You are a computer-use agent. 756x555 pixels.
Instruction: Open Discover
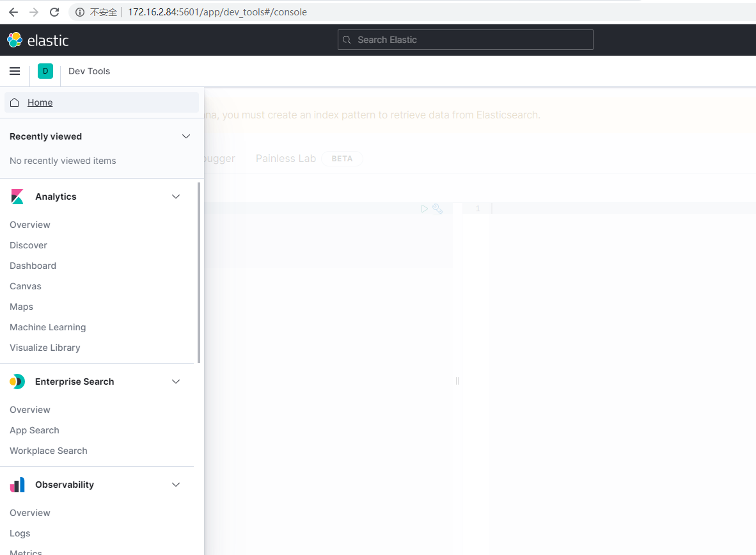(x=28, y=245)
